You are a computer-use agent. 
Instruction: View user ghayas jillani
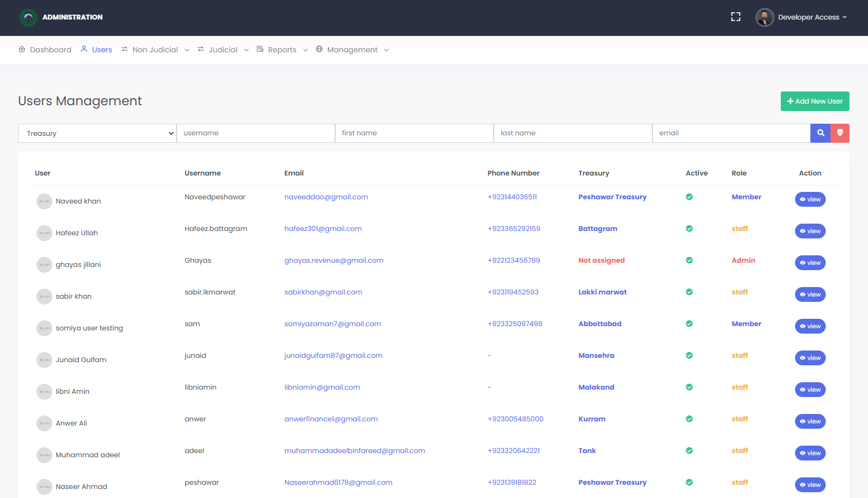pyautogui.click(x=810, y=263)
